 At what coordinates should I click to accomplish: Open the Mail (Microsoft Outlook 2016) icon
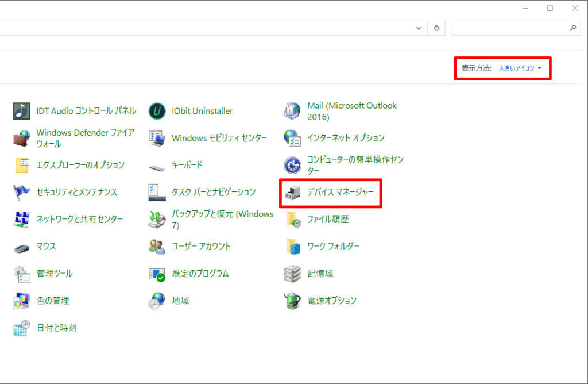[x=292, y=111]
